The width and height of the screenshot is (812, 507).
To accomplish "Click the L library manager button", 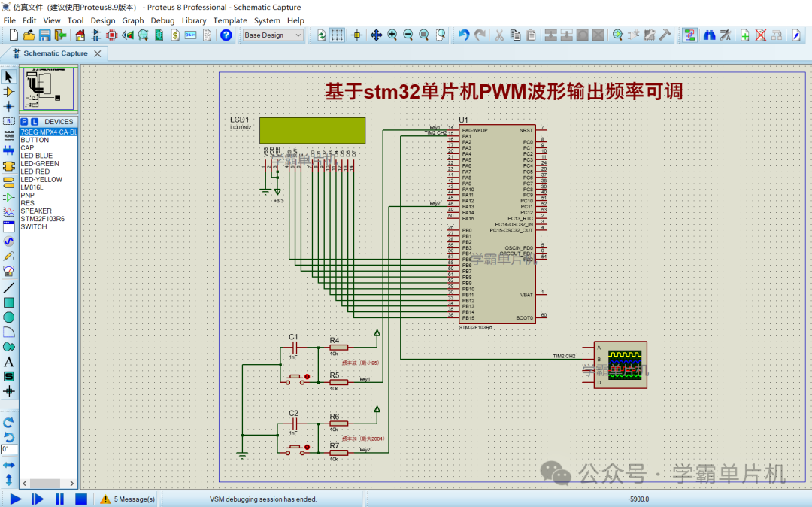I will pyautogui.click(x=34, y=122).
